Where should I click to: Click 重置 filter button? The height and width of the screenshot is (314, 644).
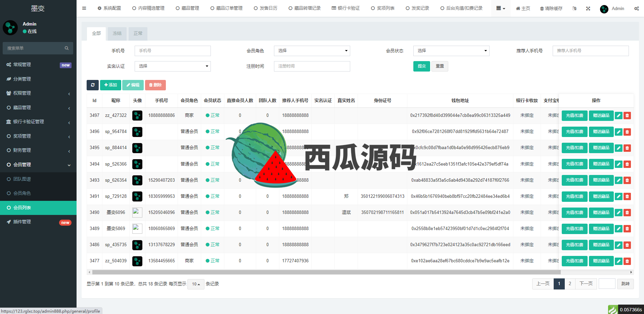[440, 66]
